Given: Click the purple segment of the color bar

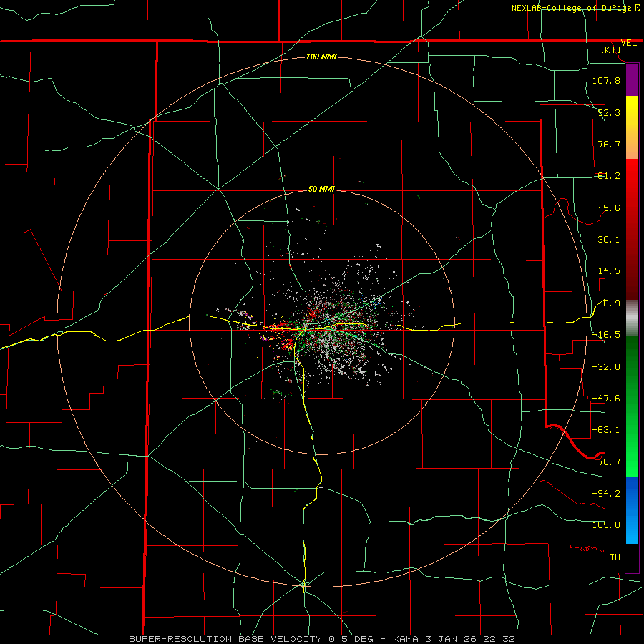Looking at the screenshot, I should (632, 80).
